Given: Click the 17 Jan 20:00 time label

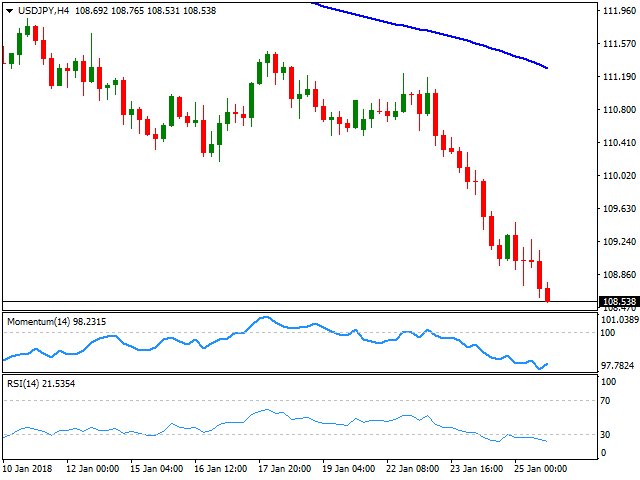Looking at the screenshot, I should 284,468.
